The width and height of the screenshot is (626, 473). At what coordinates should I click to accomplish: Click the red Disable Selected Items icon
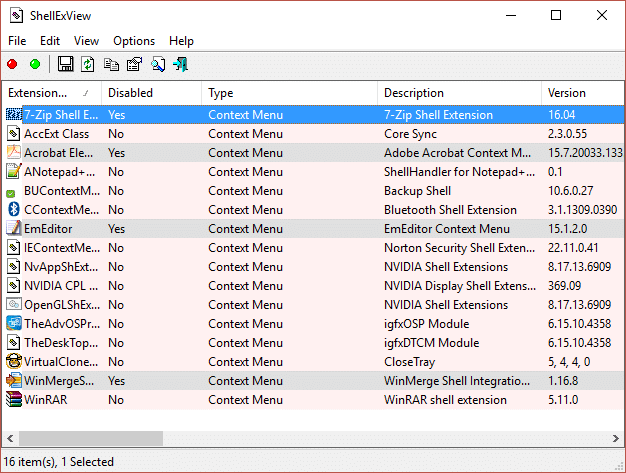(12, 65)
